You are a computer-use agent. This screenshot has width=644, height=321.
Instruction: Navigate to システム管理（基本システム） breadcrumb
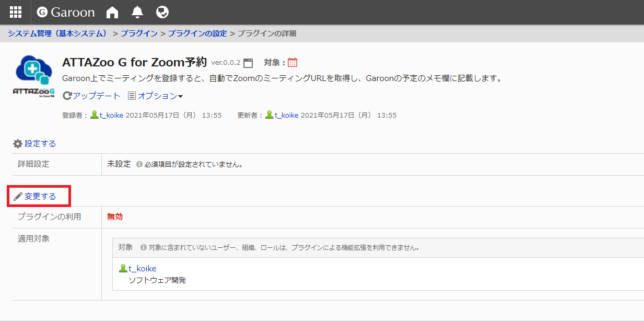click(x=57, y=33)
